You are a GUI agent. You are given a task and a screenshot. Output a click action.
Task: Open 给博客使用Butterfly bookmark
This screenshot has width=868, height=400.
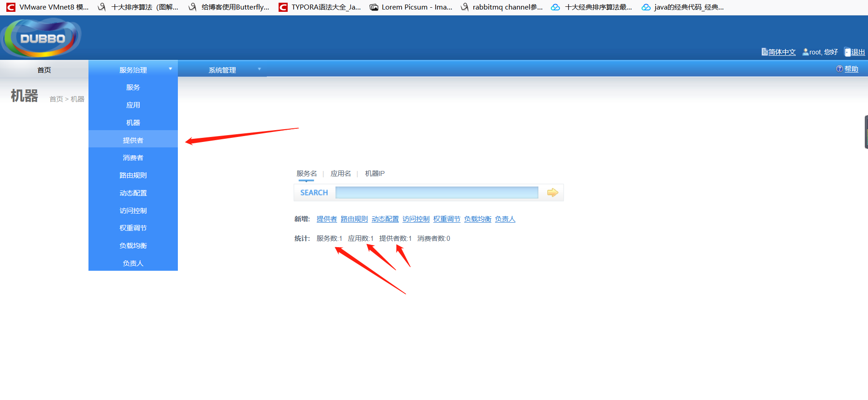(x=229, y=7)
